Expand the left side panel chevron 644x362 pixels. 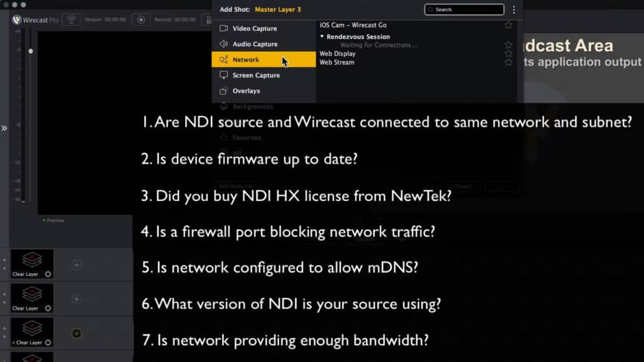coord(4,128)
